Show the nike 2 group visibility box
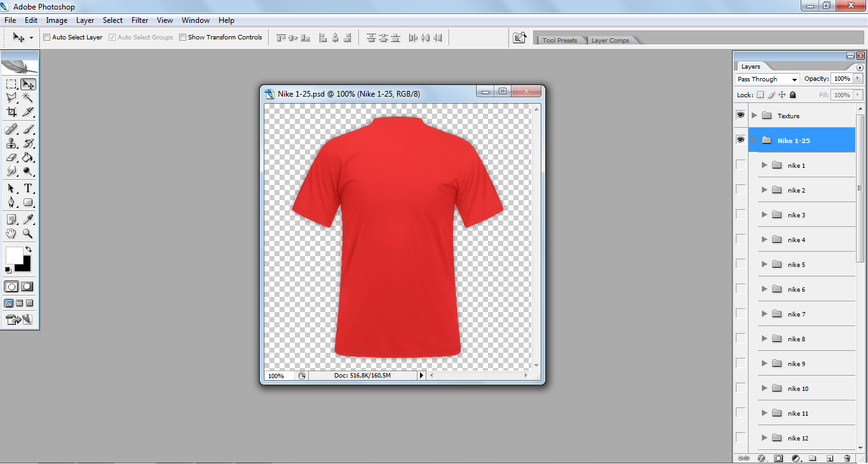This screenshot has height=464, width=868. pyautogui.click(x=740, y=190)
